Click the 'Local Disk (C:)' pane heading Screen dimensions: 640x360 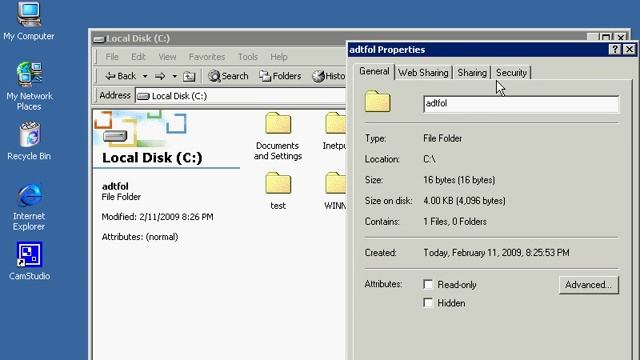[x=152, y=158]
